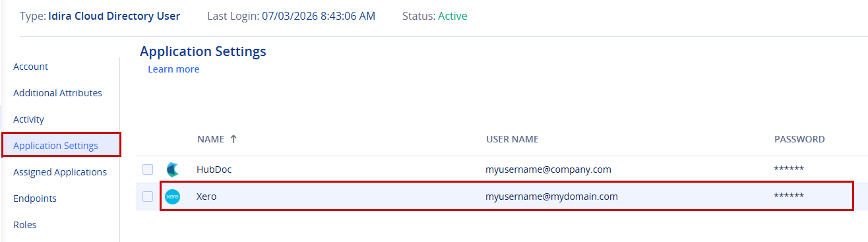Click the Idira Cloud Directory User type text

(114, 16)
